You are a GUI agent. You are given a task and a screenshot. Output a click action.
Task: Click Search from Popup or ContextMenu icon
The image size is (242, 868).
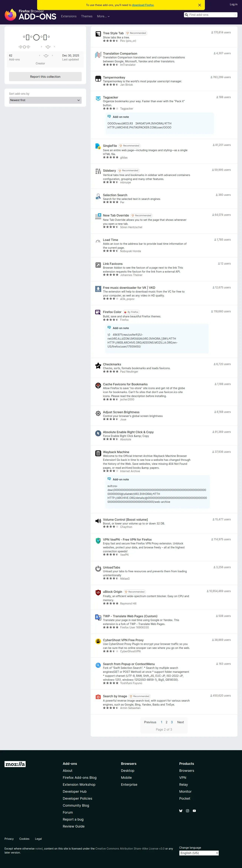pos(98,665)
